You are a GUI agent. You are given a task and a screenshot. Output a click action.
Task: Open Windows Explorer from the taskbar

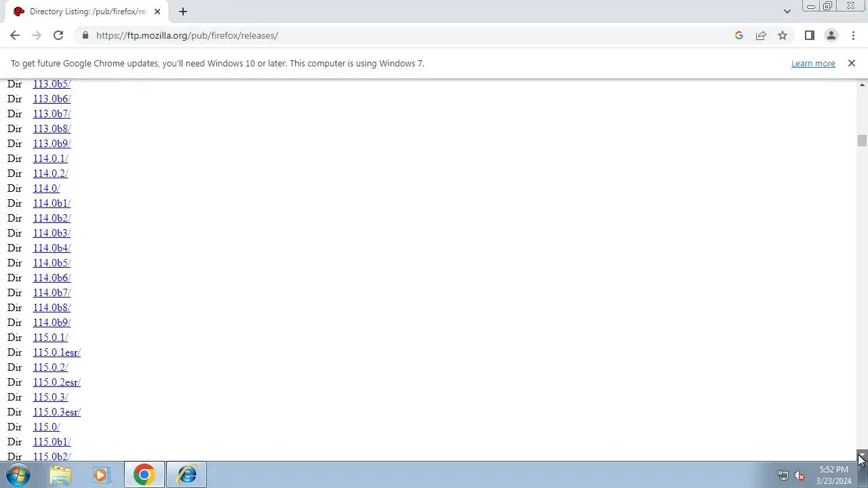[x=60, y=475]
